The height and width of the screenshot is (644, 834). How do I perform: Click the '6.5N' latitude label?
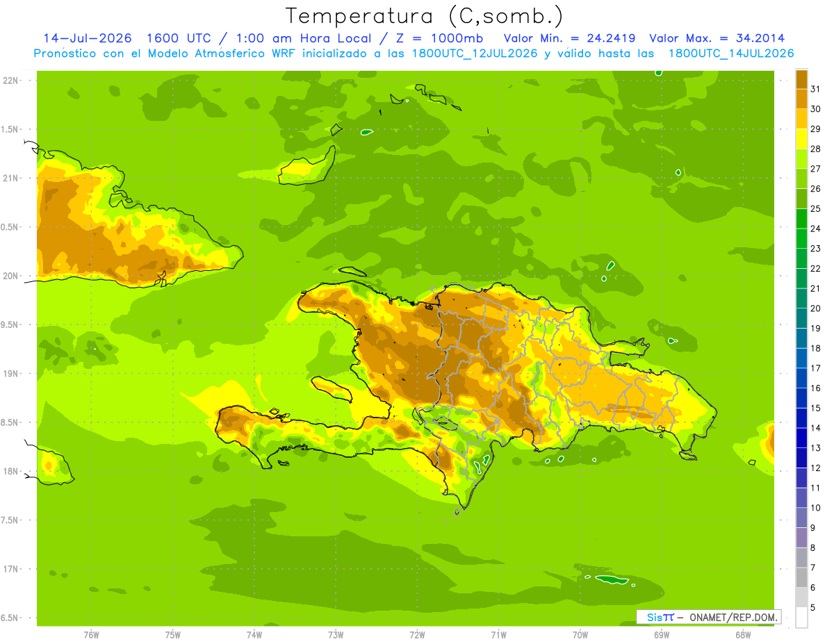(11, 618)
